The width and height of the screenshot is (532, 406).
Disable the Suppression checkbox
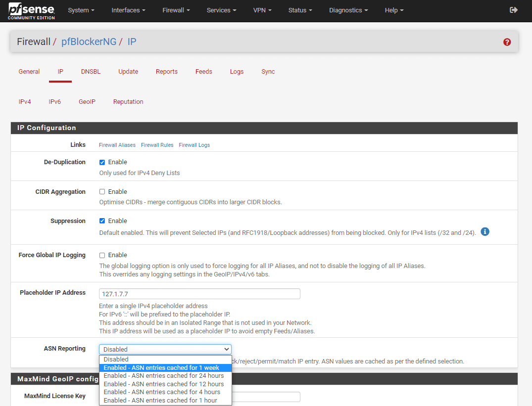(x=102, y=221)
